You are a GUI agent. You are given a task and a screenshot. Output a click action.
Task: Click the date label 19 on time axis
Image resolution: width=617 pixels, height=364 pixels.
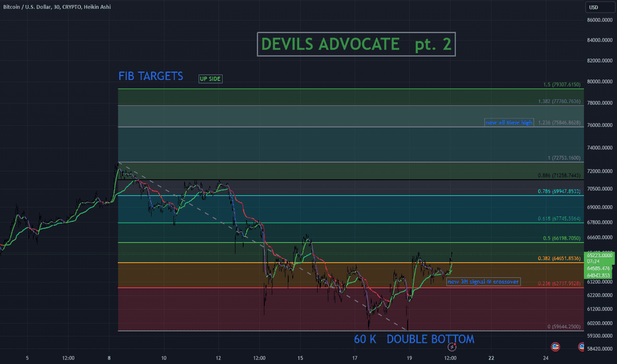[409, 358]
